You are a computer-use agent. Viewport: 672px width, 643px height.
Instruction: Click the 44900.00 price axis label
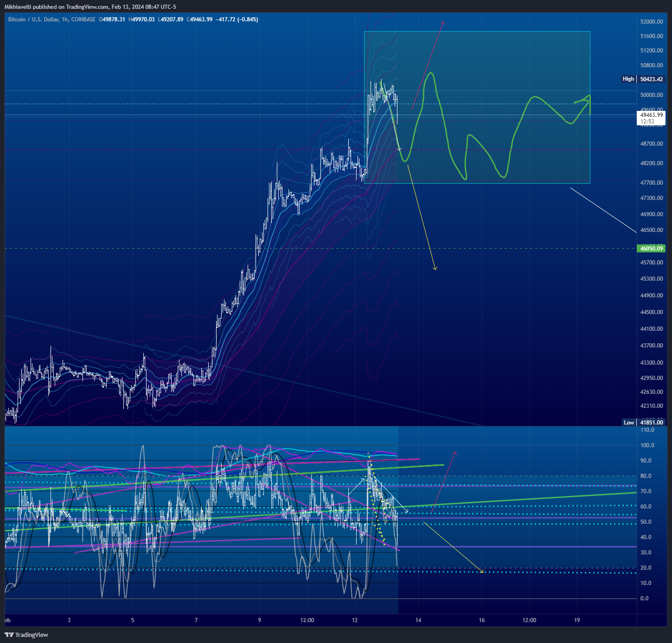(652, 296)
